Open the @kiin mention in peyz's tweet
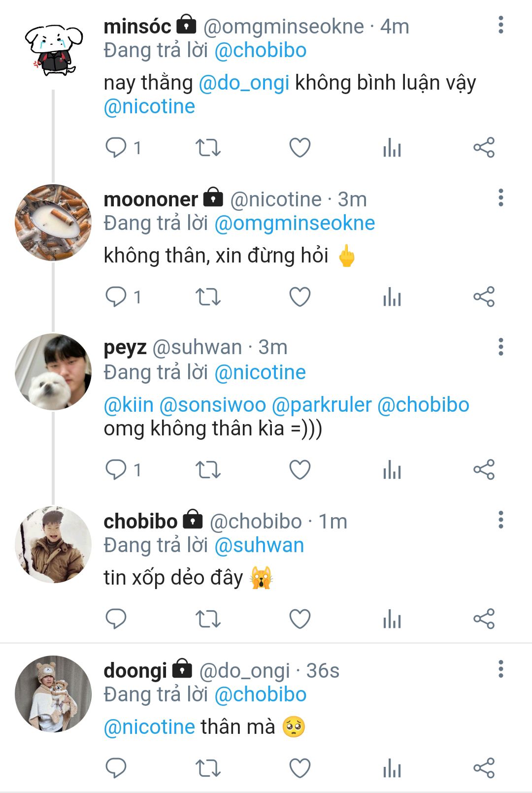 (x=129, y=405)
